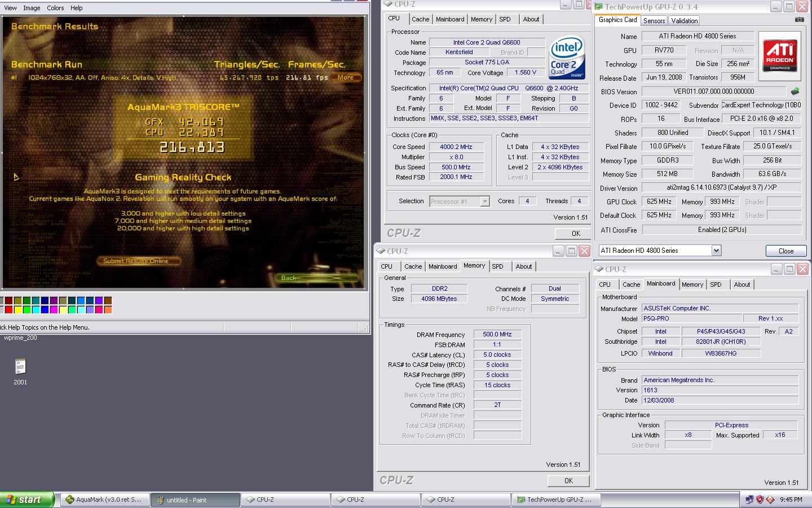
Task: Pick the yellow color in Paint palette
Action: pyautogui.click(x=17, y=309)
